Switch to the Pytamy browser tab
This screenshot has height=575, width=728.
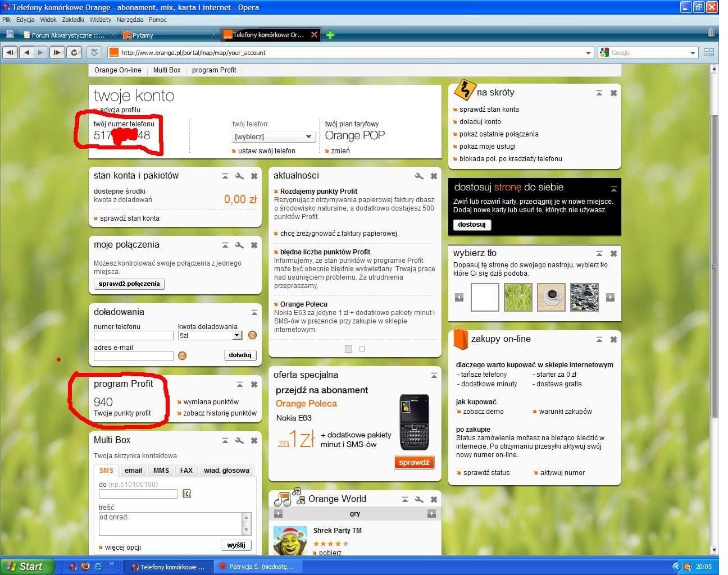(x=169, y=35)
